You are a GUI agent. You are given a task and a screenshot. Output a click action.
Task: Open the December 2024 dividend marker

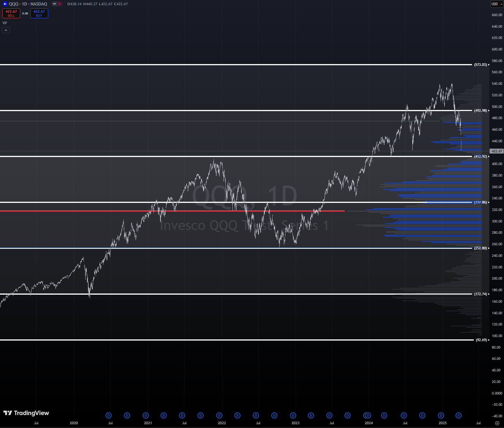coord(441,415)
